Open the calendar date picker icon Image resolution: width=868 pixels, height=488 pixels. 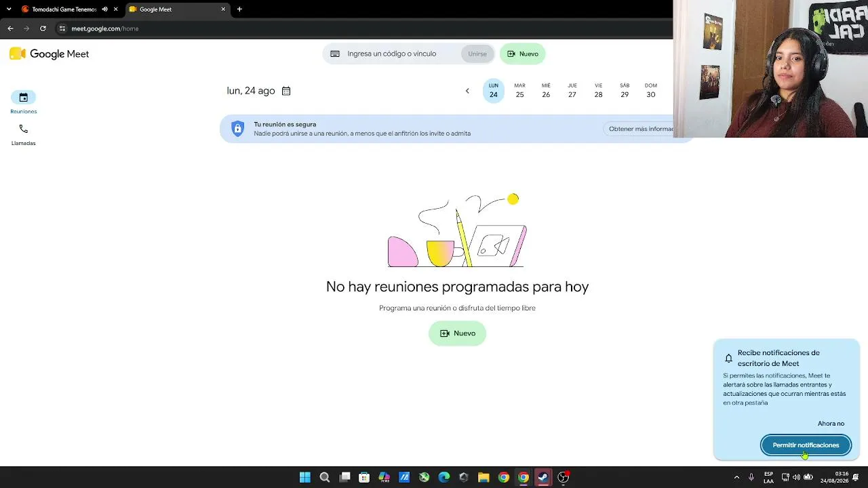pos(286,91)
